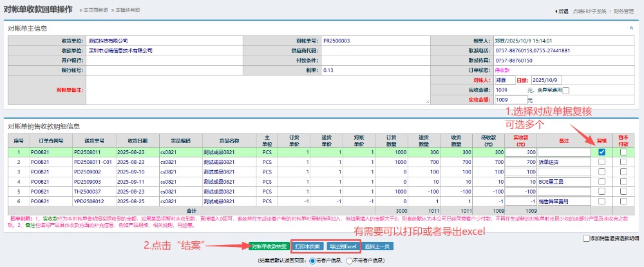Uncheck 复核 checkbox for row 1
644x267 pixels.
tap(601, 152)
